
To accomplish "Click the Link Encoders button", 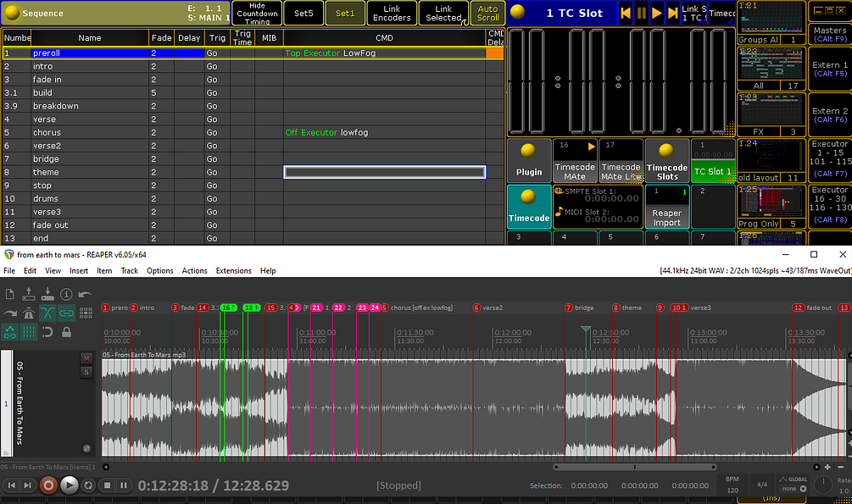I will [392, 13].
